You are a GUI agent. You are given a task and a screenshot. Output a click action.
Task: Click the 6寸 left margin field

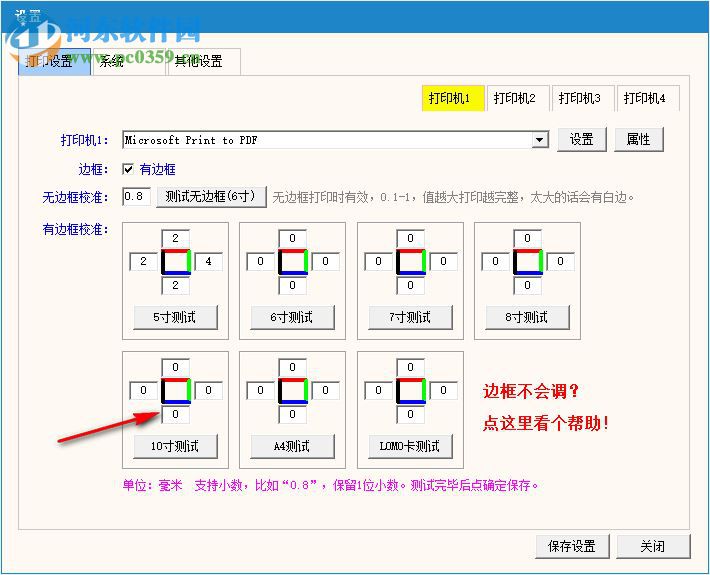pyautogui.click(x=260, y=261)
